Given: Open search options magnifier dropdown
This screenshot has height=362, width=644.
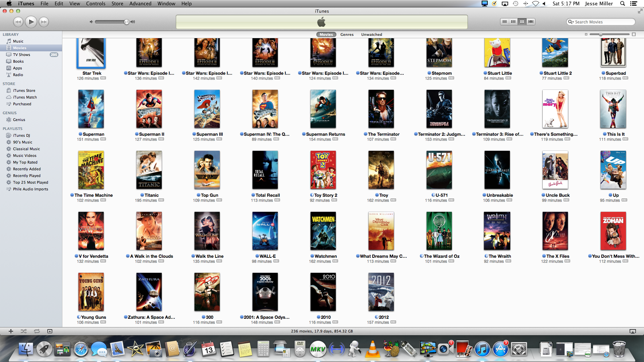Looking at the screenshot, I should coord(571,22).
